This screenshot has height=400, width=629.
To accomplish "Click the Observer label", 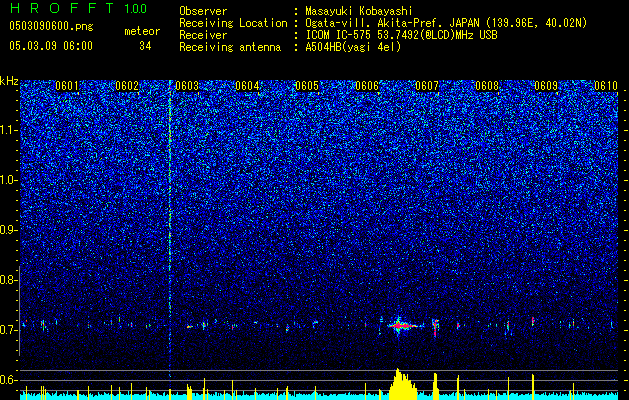I will point(203,11).
